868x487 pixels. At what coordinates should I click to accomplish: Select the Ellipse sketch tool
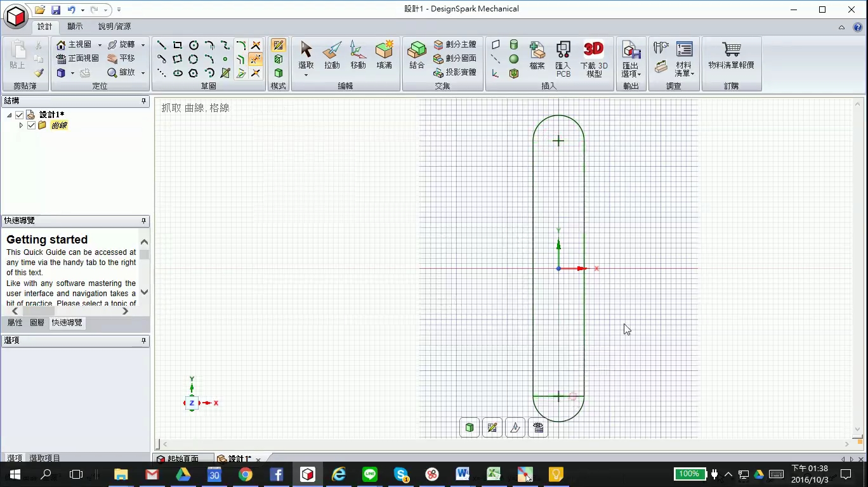[178, 73]
